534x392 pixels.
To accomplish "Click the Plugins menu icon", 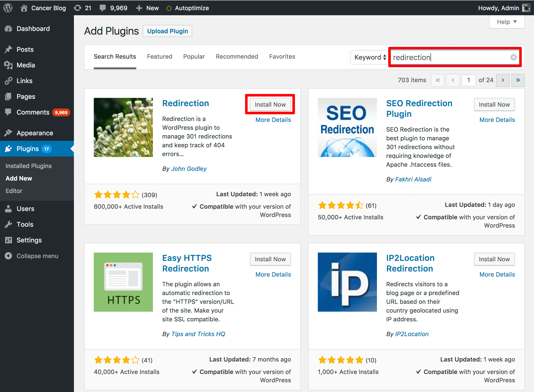I will [9, 148].
